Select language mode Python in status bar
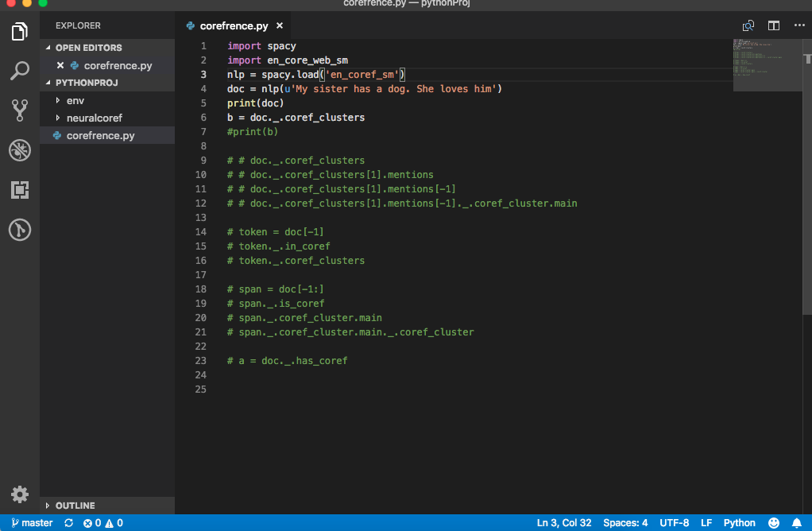This screenshot has width=812, height=531. pyautogui.click(x=739, y=523)
